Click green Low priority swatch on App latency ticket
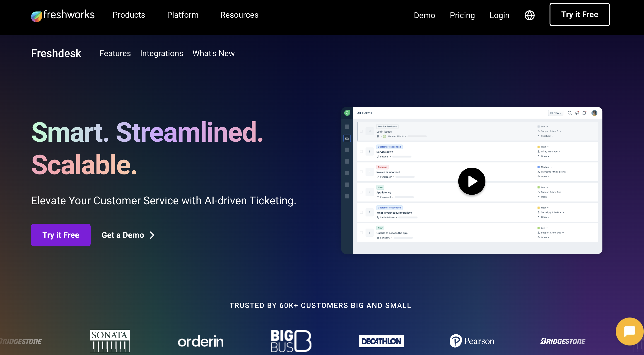Image resolution: width=644 pixels, height=355 pixels. point(538,187)
